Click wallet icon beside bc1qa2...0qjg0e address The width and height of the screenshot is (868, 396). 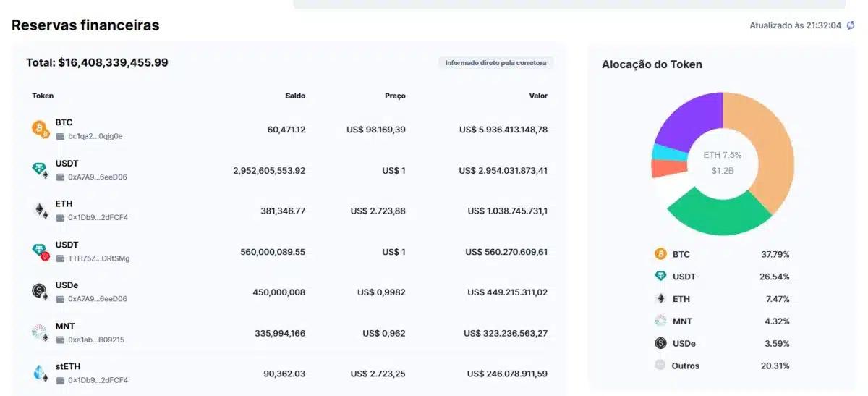(60, 136)
